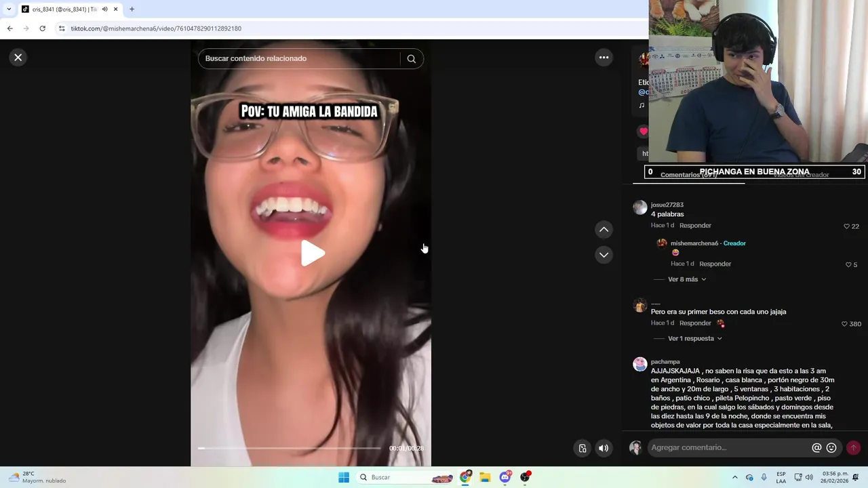This screenshot has width=868, height=488.
Task: Click Responder under 'primer beso' comment
Action: [x=695, y=323]
